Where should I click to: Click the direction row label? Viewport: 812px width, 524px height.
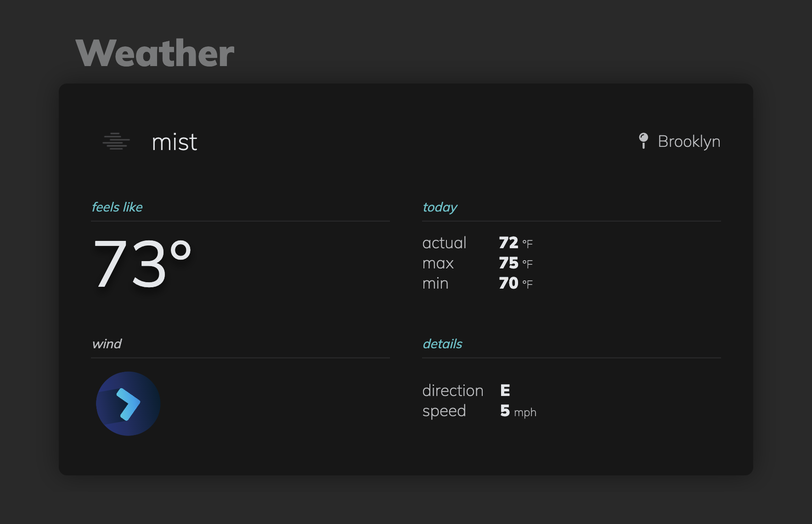click(x=452, y=390)
